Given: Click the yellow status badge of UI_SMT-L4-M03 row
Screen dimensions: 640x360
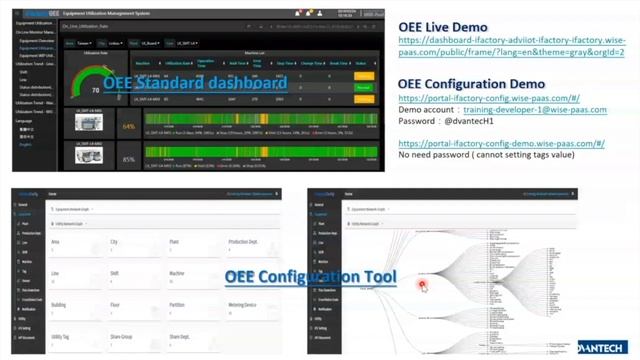Looking at the screenshot, I should click(x=364, y=99).
